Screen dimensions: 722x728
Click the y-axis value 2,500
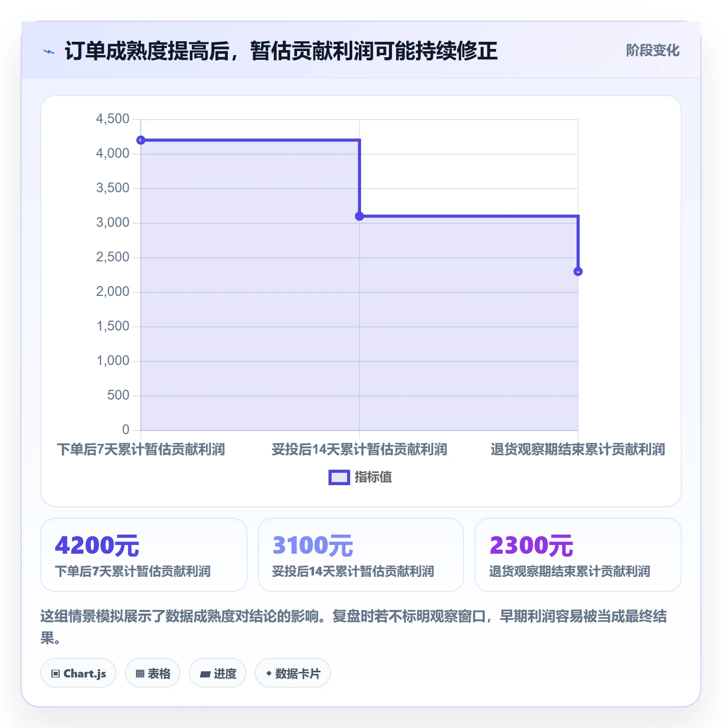pos(112,257)
